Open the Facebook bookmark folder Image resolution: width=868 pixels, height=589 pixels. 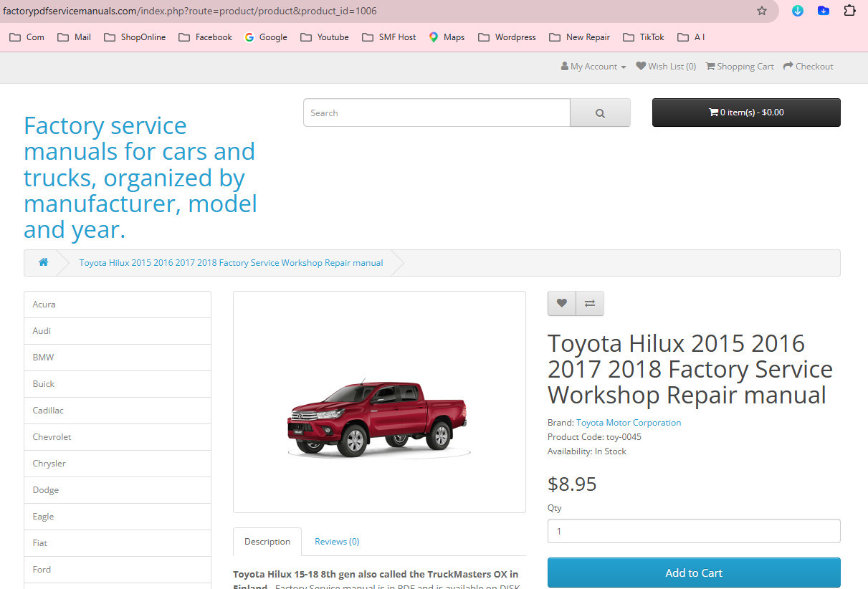click(x=205, y=37)
